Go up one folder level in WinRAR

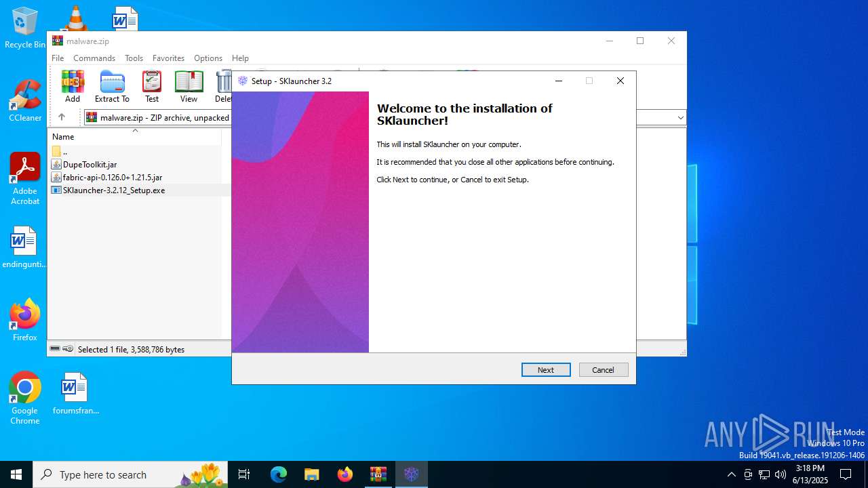click(61, 117)
